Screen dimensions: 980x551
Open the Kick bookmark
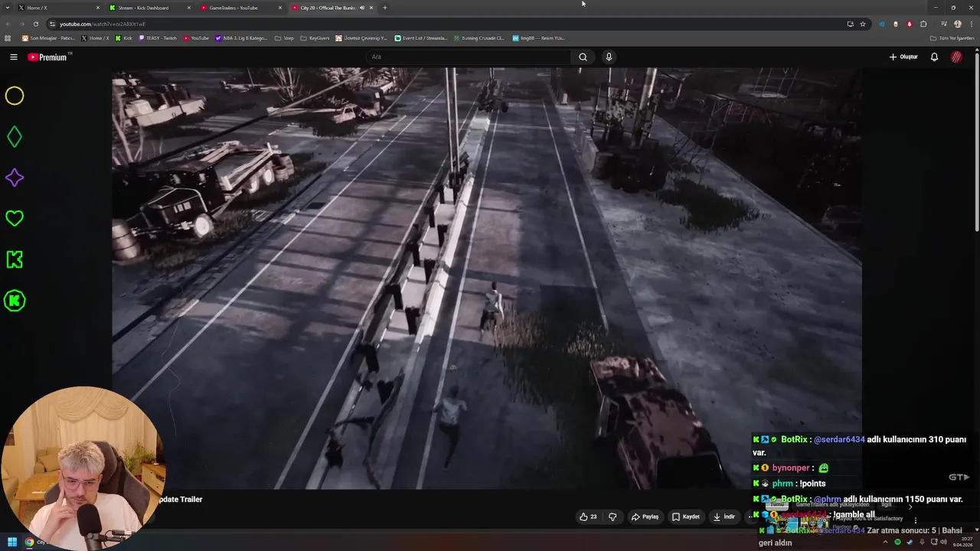[123, 37]
